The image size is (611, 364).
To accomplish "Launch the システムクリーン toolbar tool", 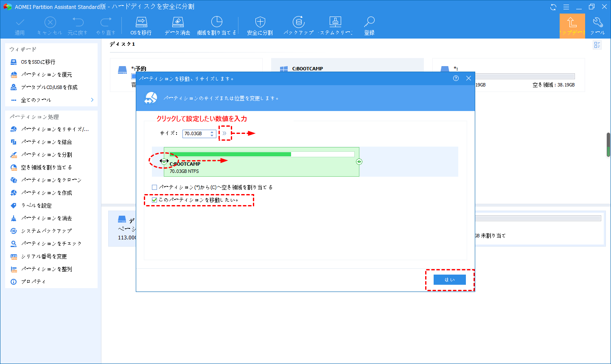I will (335, 26).
